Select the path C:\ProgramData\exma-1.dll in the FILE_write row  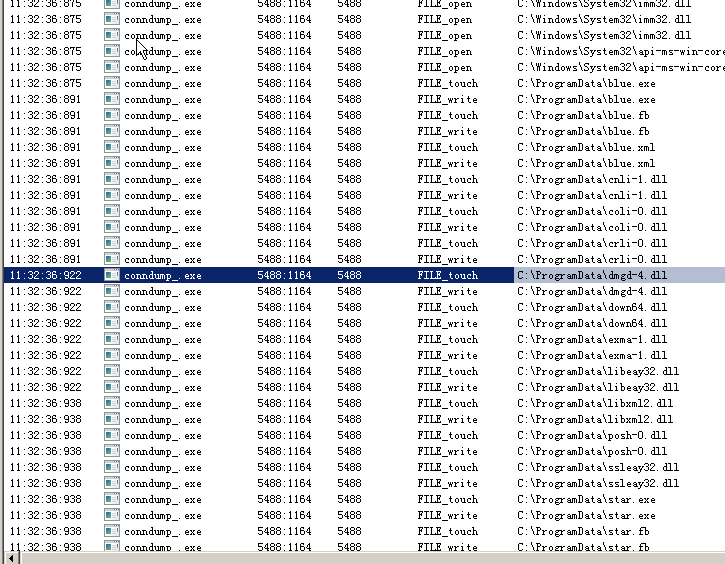pyautogui.click(x=592, y=356)
